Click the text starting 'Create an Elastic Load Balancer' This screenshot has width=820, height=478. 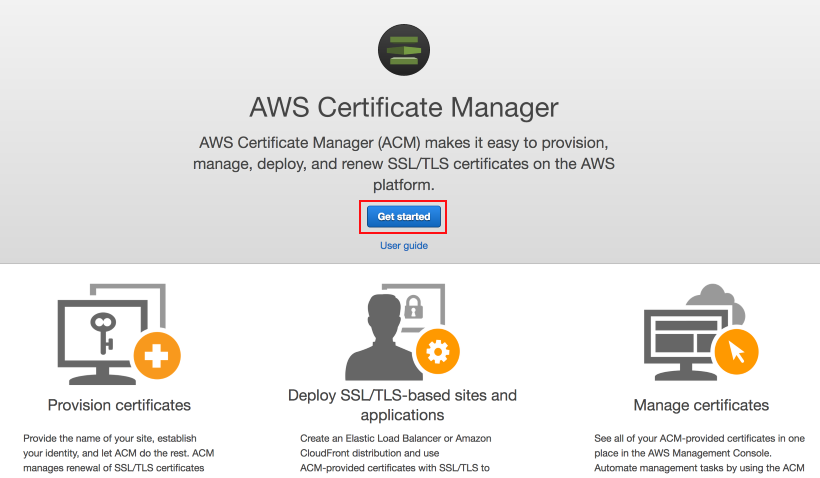click(x=396, y=453)
